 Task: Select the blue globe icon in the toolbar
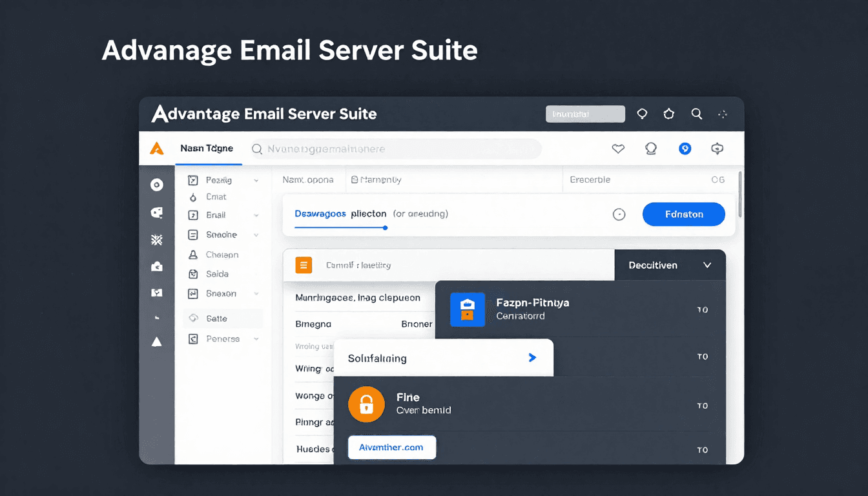coord(685,149)
